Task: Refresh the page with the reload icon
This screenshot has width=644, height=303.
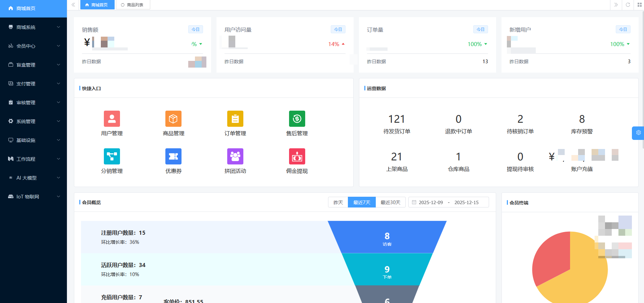Action: click(x=628, y=5)
